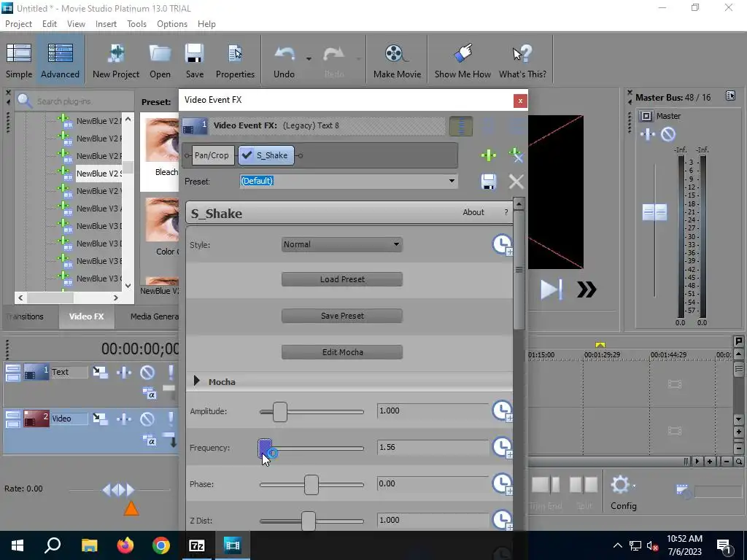Viewport: 747px width, 560px height.
Task: Solo the Text track
Action: (x=170, y=373)
